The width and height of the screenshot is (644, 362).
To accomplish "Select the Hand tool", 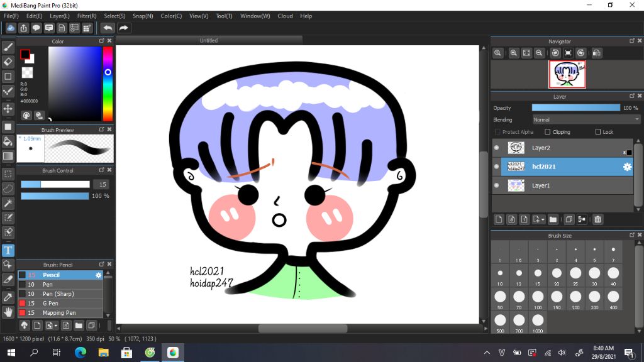I will [x=8, y=312].
